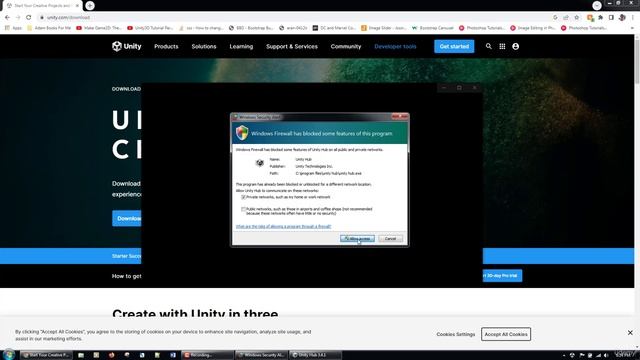The image size is (640, 360).
Task: Open the DC and Marvel bookmark
Action: click(334, 28)
